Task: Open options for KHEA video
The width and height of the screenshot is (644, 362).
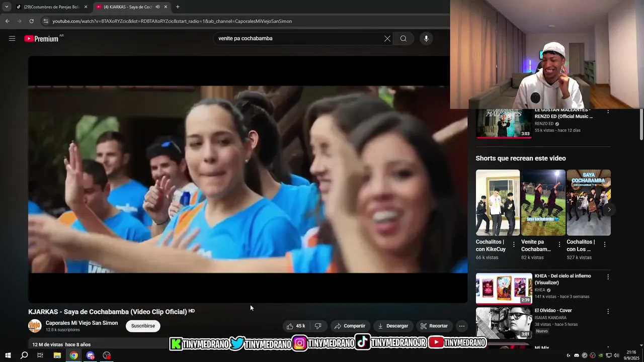Action: pos(608,277)
